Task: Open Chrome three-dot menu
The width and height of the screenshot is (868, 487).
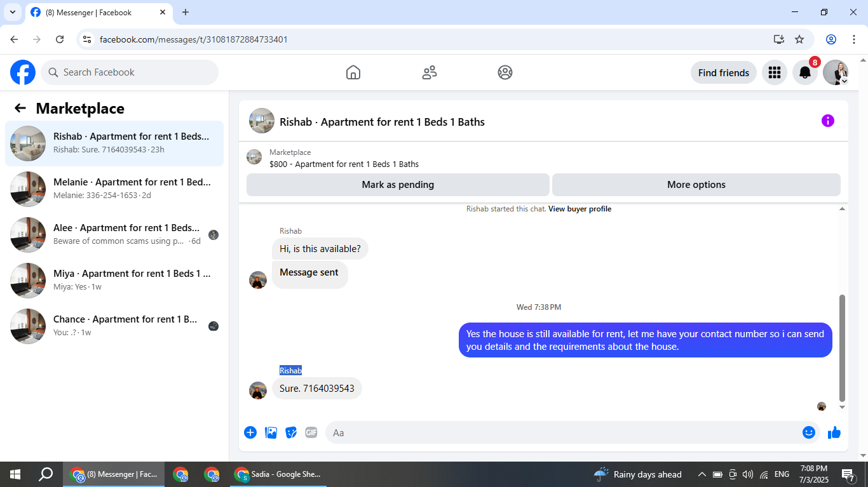Action: pos(854,39)
